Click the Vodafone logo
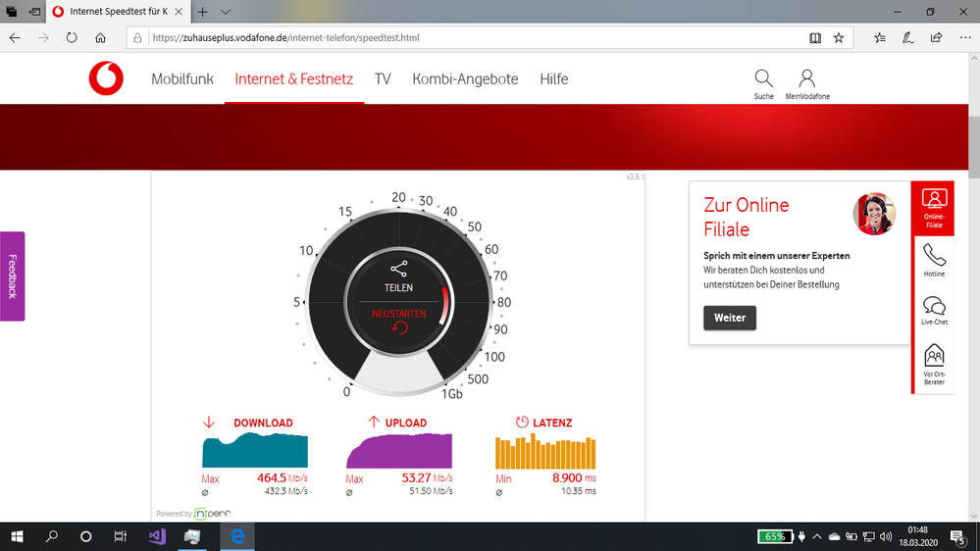980x551 pixels. [106, 78]
